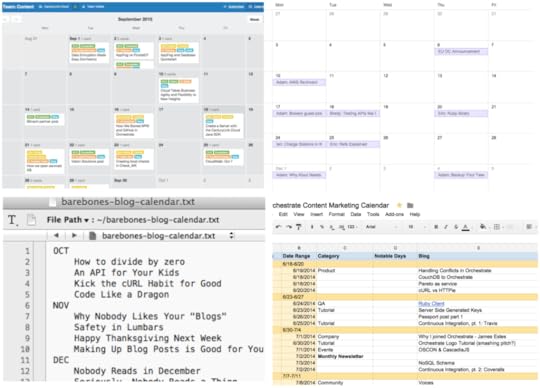Click the undo arrow in the spreadsheet toolbar
This screenshot has width=540, height=388.
point(279,227)
